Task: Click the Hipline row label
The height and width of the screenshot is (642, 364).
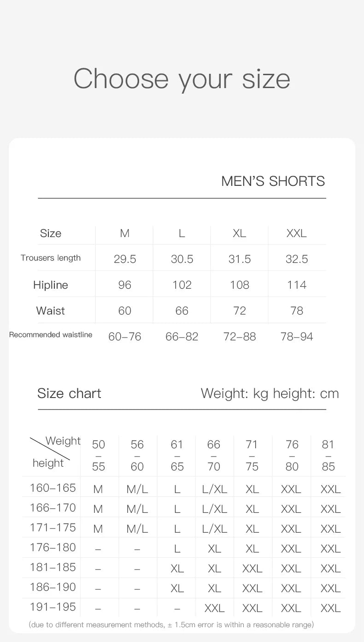Action: tap(51, 285)
